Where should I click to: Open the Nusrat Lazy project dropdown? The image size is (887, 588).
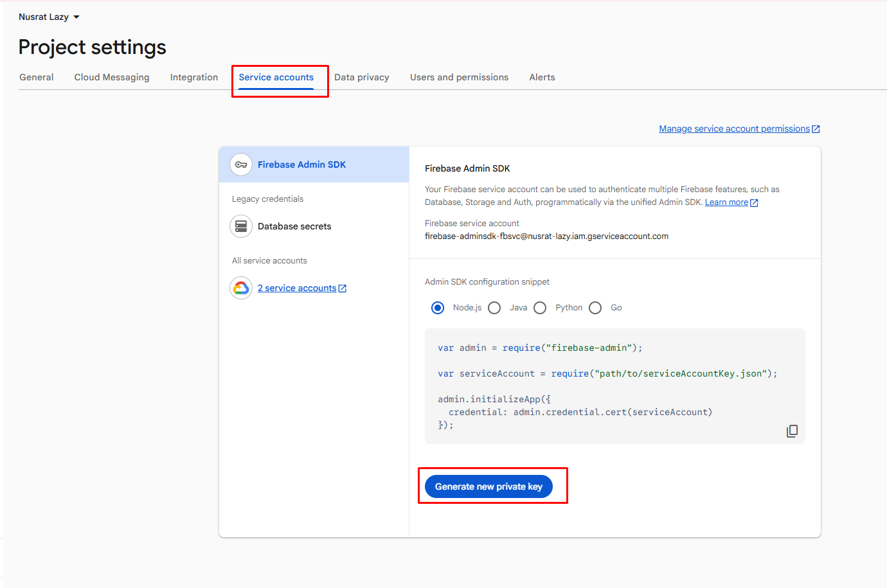(49, 17)
